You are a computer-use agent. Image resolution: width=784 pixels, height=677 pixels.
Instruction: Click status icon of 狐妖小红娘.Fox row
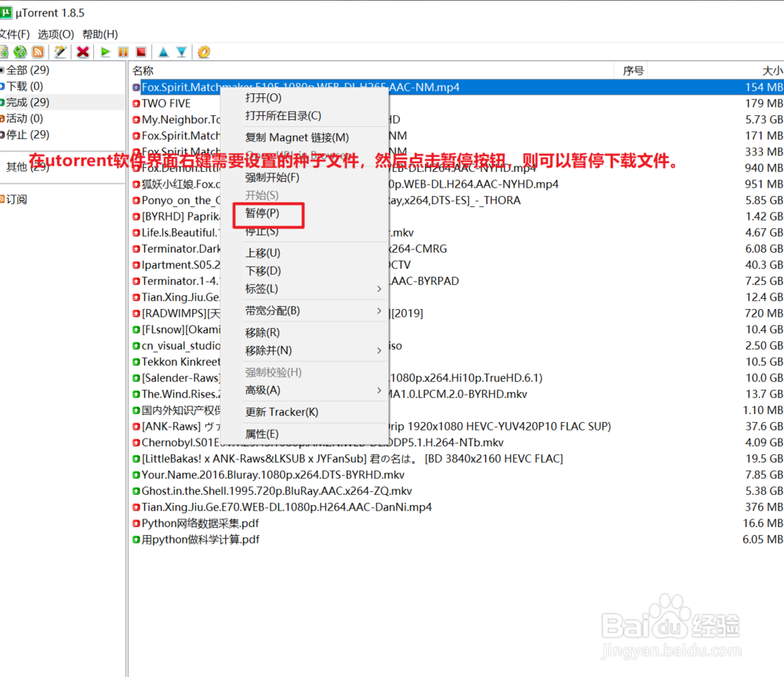pyautogui.click(x=136, y=184)
